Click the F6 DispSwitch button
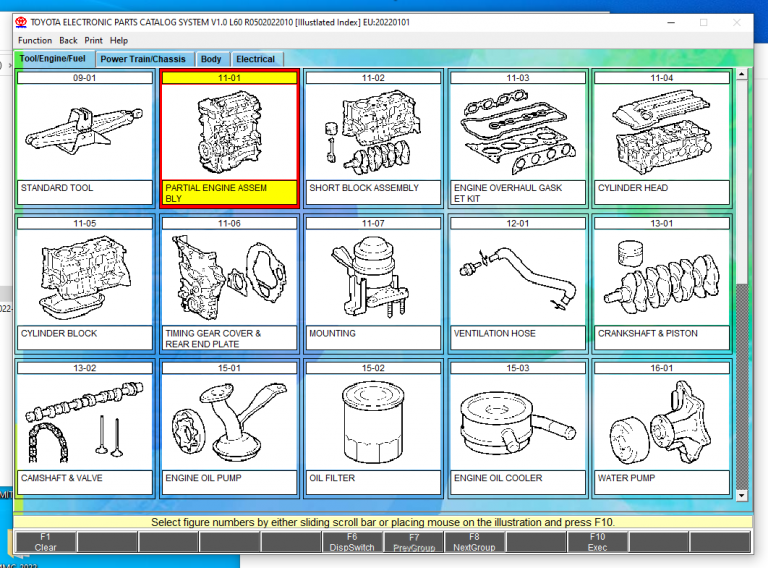Viewport: 768px width, 568px height. (352, 542)
